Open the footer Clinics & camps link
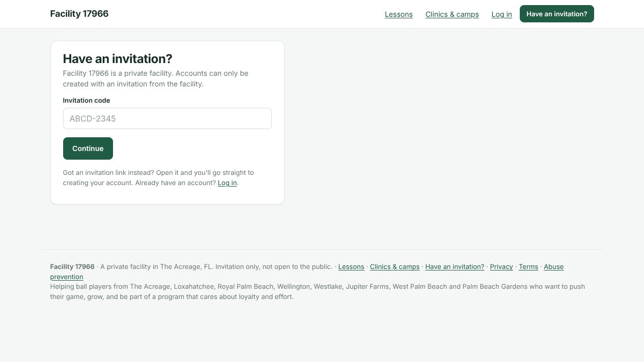The height and width of the screenshot is (362, 644). 395,266
